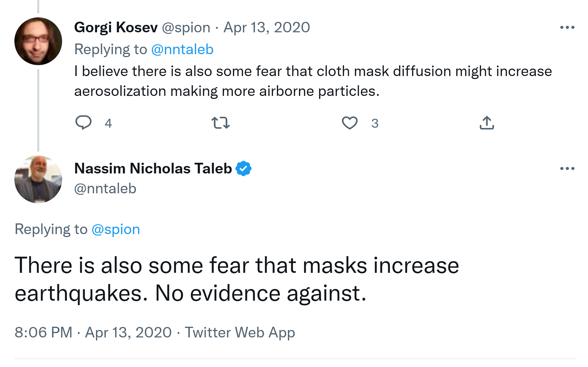This screenshot has width=588, height=367.
Task: Click the Nassim Nicholas Taleb display name
Action: pos(153,168)
